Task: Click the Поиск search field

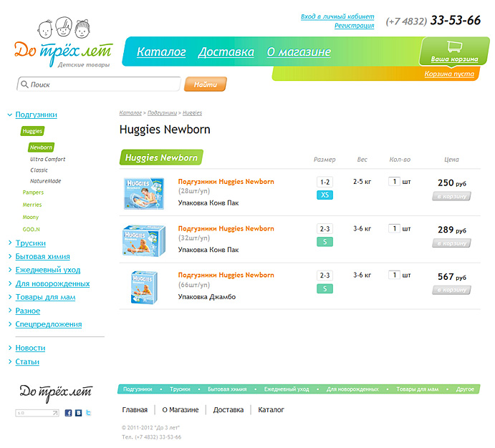Action: click(x=99, y=84)
